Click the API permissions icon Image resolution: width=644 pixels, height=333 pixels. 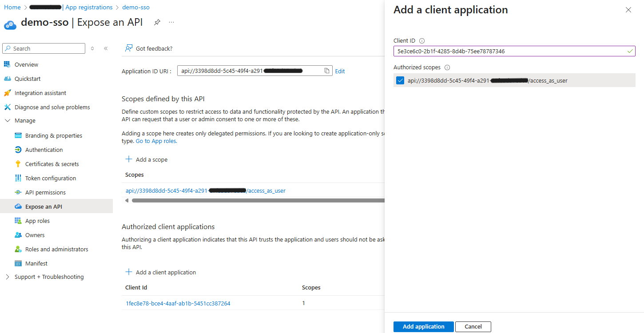pos(18,192)
